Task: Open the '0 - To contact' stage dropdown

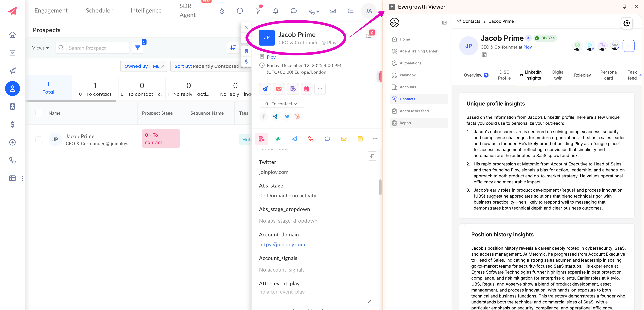Action: (282, 103)
